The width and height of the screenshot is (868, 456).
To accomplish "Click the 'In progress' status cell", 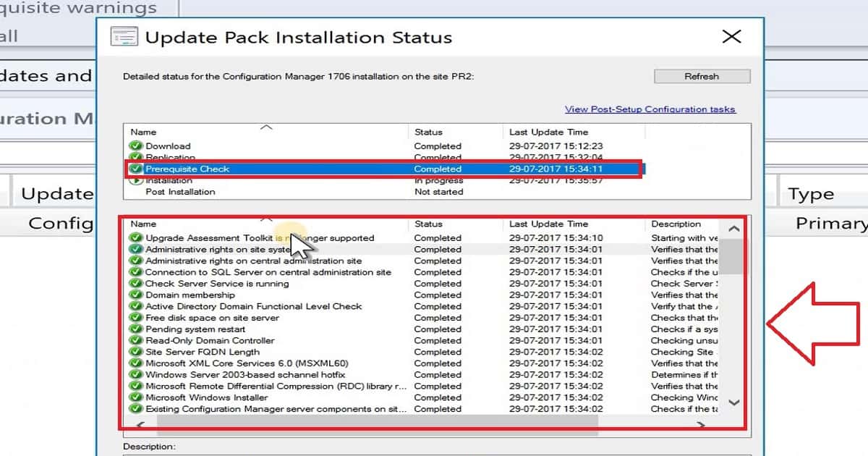I will (438, 180).
